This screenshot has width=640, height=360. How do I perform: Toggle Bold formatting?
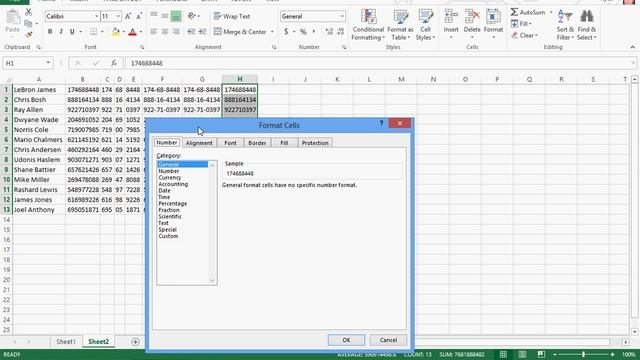coord(50,32)
